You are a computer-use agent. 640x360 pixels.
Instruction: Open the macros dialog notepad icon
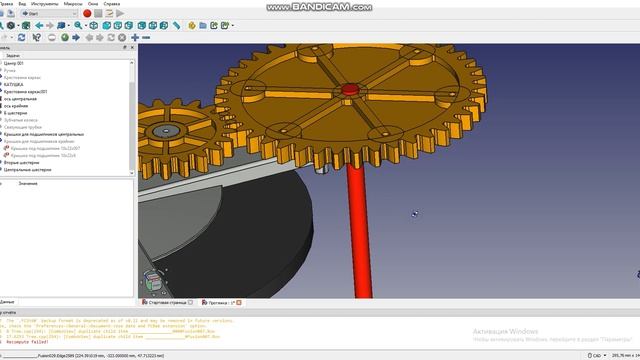(x=109, y=13)
